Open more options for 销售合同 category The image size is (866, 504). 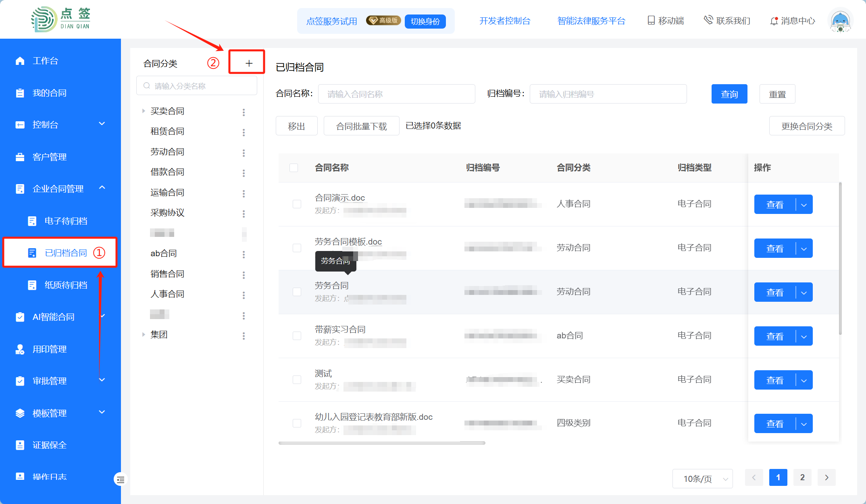click(x=244, y=275)
